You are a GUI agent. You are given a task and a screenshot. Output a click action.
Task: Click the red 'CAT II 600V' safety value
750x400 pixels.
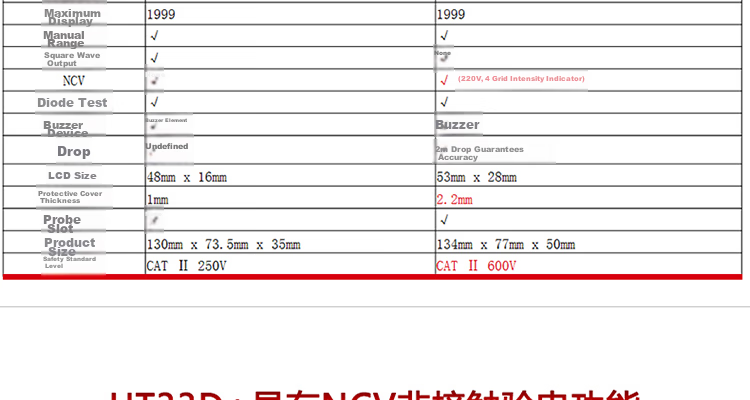(476, 266)
